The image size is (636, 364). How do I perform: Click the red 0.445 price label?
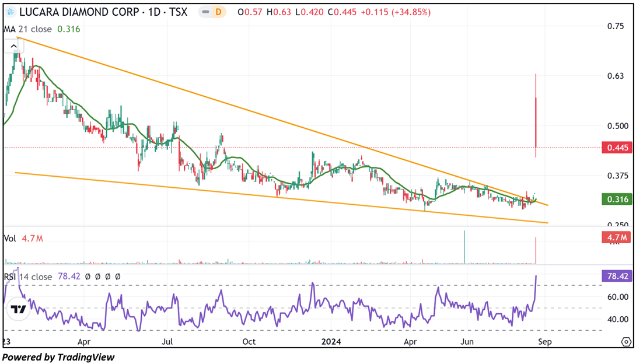[x=617, y=148]
